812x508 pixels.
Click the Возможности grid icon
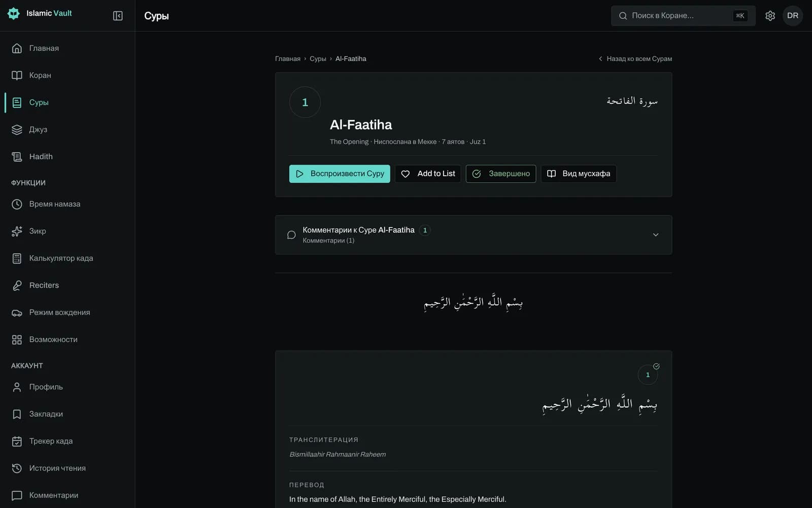[x=17, y=339]
